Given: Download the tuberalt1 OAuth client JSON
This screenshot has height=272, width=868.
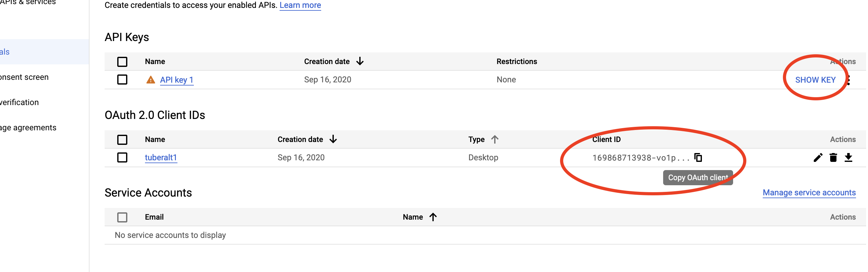Looking at the screenshot, I should (848, 157).
